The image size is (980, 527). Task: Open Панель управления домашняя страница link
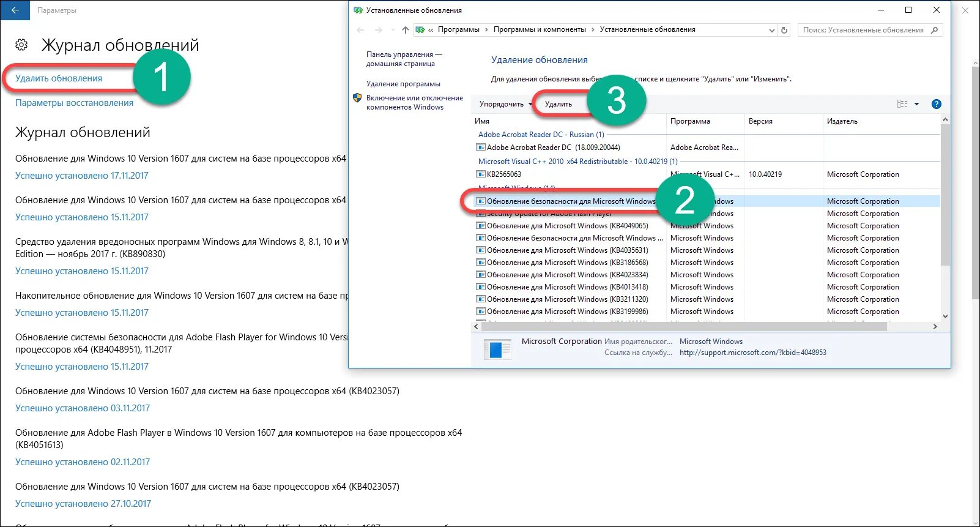pos(404,59)
